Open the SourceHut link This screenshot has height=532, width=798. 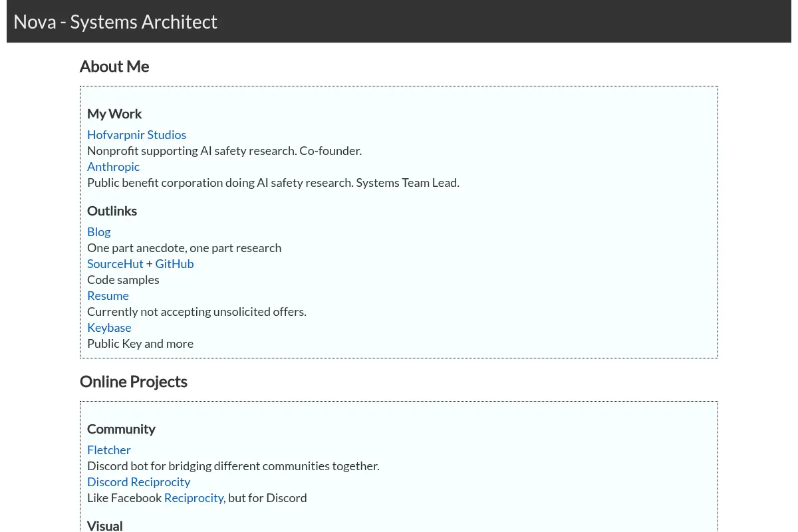click(x=115, y=263)
